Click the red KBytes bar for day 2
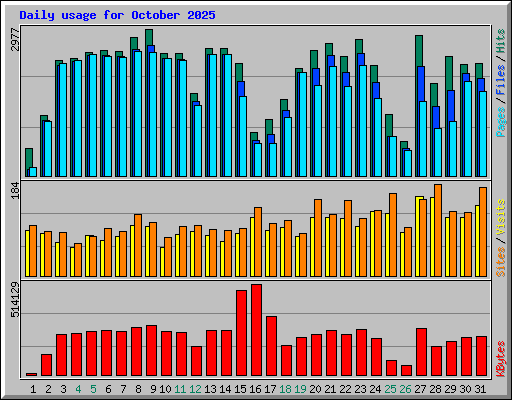512x400 pixels. [x=46, y=365]
